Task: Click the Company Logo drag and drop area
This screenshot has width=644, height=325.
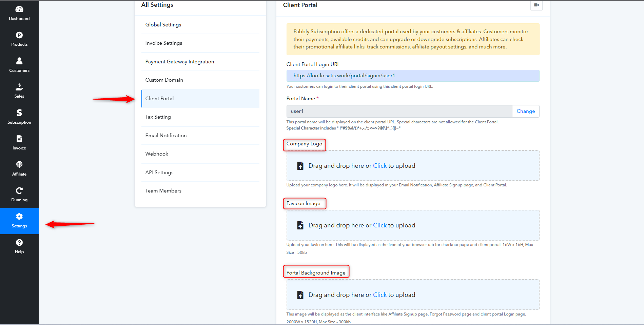Action: click(x=413, y=166)
